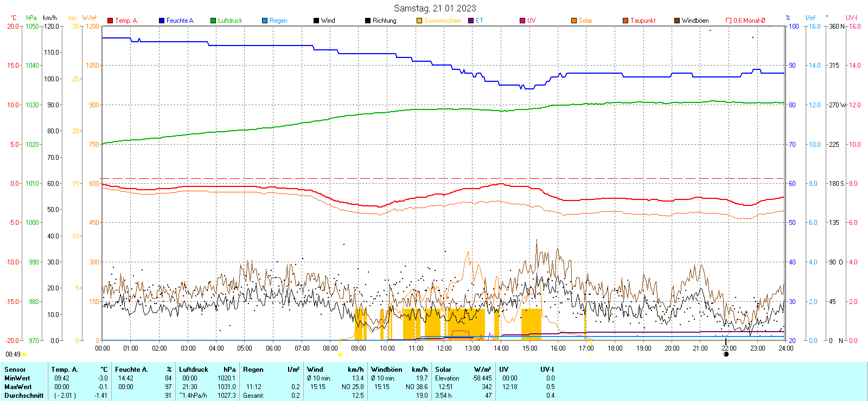Click the 12:00 label on time axis
868x401 pixels.
pyautogui.click(x=444, y=348)
